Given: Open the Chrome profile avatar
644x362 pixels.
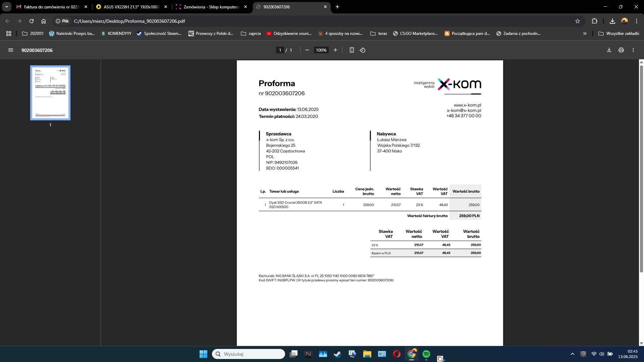Looking at the screenshot, I should coord(624,21).
